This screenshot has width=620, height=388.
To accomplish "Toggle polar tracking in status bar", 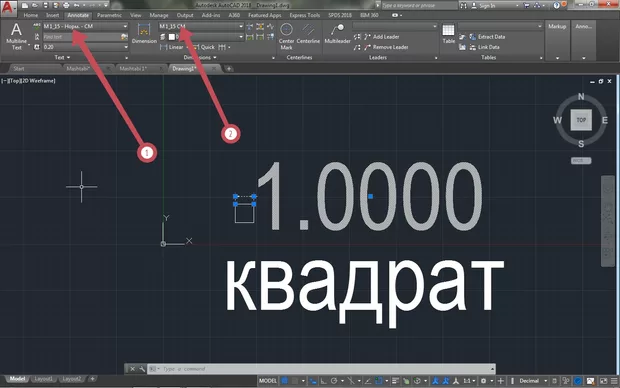I will point(334,381).
